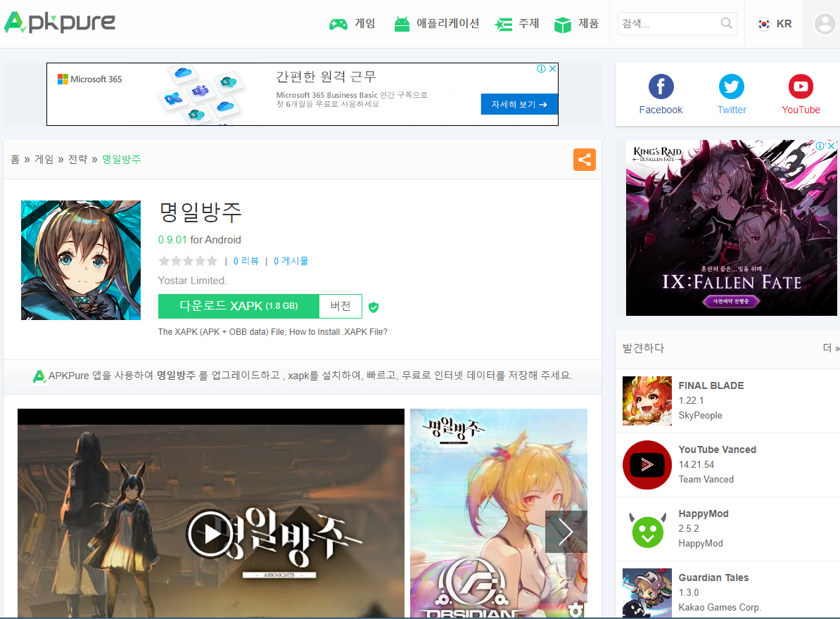Screen dimensions: 840x619
Task: Open the Guardian Tales app icon
Action: (647, 593)
